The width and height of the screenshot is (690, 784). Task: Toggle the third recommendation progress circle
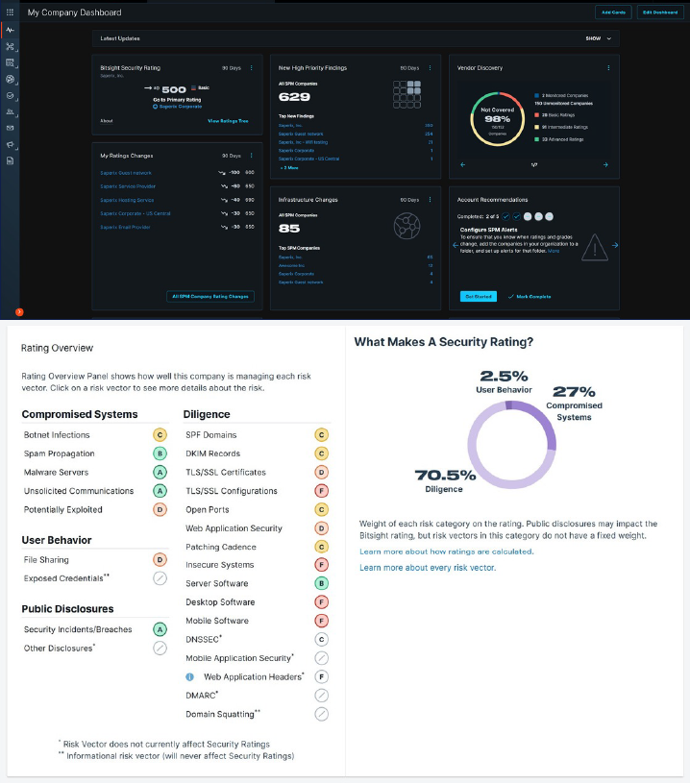[x=527, y=216]
